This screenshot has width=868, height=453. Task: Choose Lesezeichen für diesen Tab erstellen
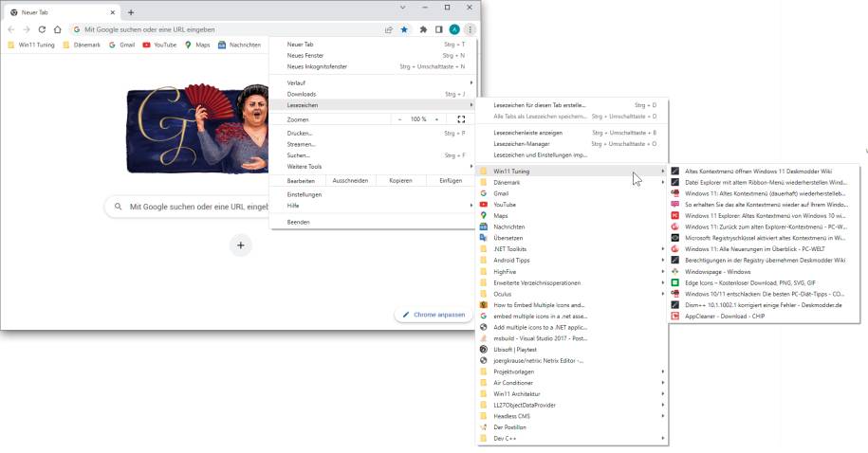pyautogui.click(x=572, y=105)
